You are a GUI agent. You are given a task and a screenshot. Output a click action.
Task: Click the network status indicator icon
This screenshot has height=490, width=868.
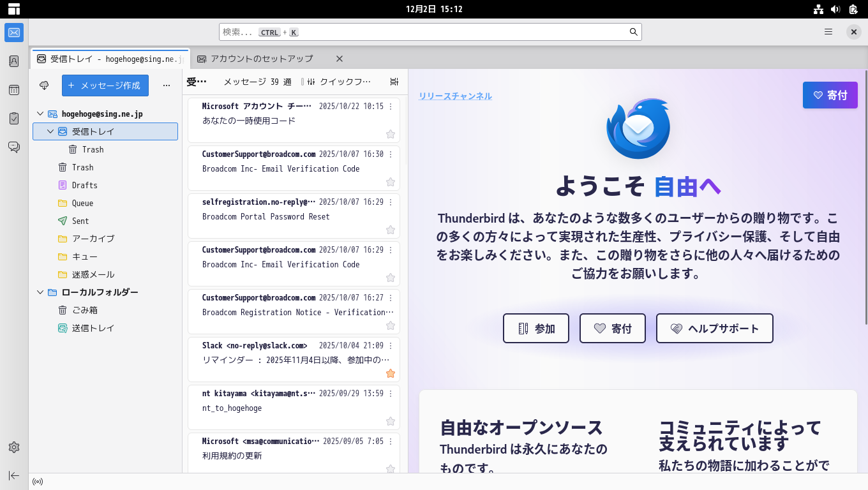click(37, 482)
